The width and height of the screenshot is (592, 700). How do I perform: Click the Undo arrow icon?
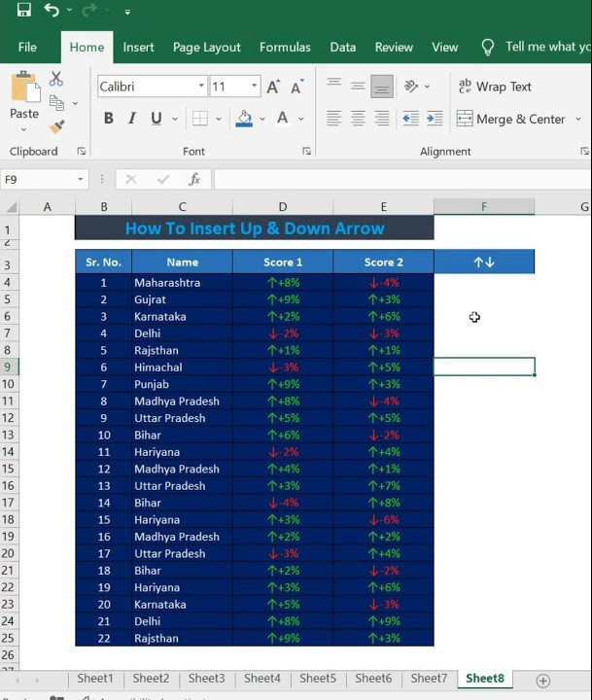click(52, 10)
